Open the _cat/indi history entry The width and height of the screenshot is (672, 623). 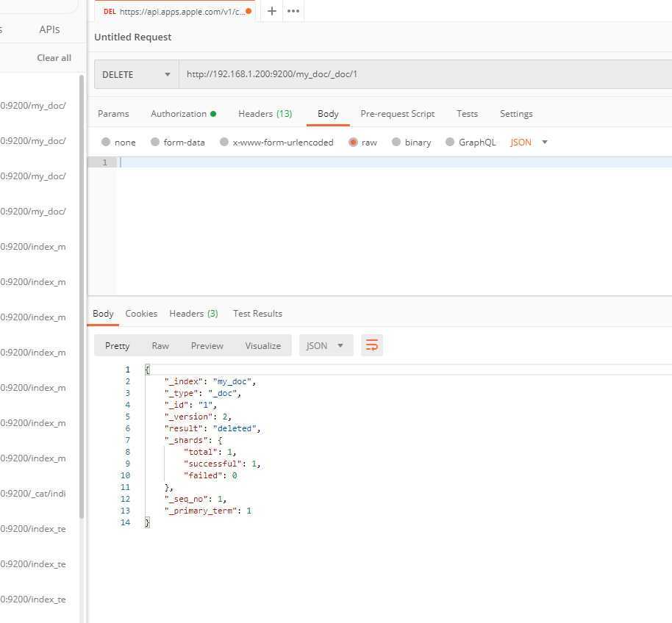(33, 493)
